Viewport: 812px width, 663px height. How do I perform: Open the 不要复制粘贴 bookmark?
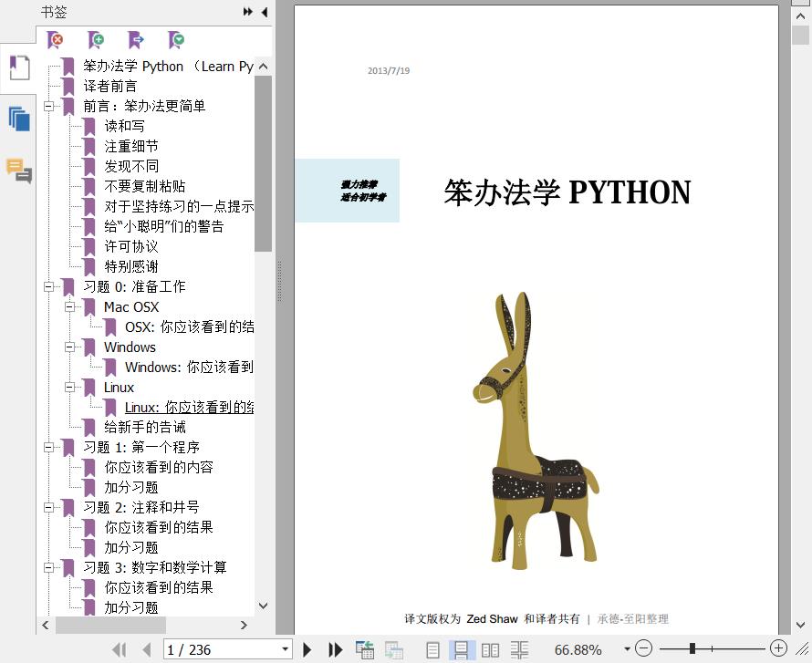(x=144, y=186)
